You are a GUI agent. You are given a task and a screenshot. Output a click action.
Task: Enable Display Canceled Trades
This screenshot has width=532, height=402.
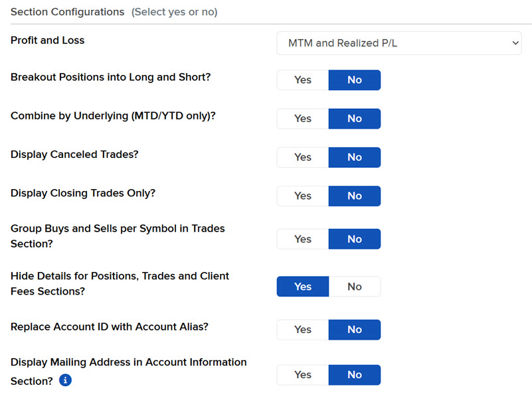click(x=302, y=157)
